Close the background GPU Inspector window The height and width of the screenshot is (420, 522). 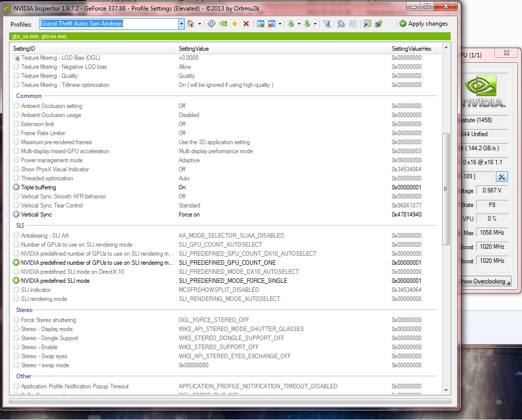click(507, 53)
